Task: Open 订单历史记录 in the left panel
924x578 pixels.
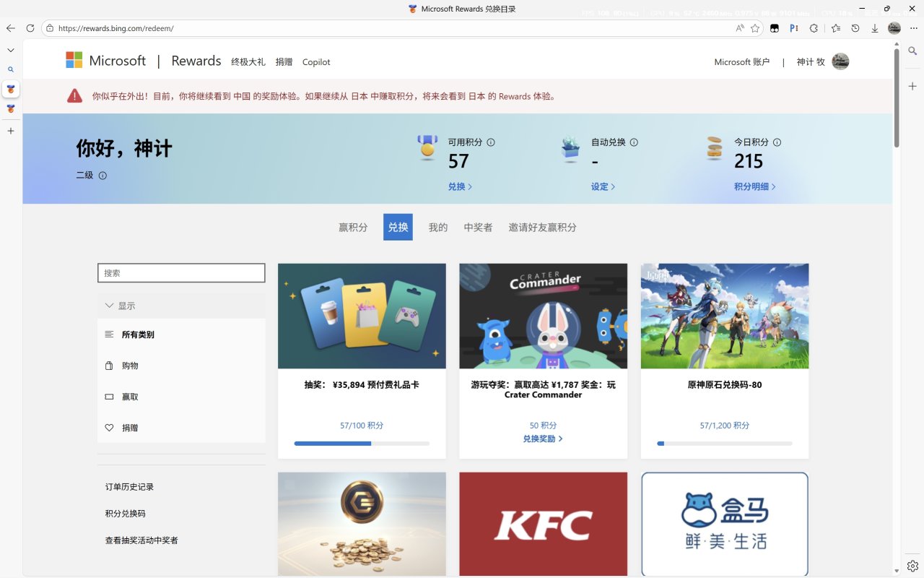Action: click(130, 487)
